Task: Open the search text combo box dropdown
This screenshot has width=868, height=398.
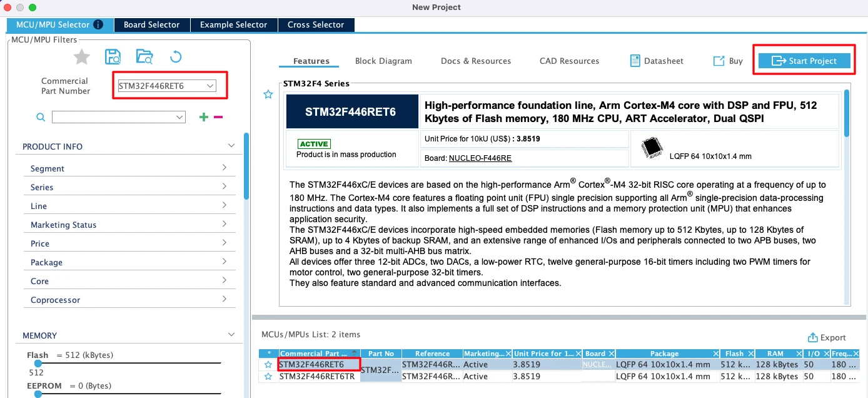Action: tap(179, 117)
